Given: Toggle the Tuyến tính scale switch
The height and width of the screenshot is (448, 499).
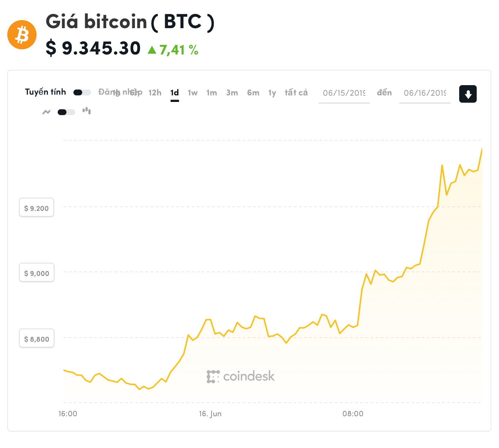Looking at the screenshot, I should [x=82, y=92].
